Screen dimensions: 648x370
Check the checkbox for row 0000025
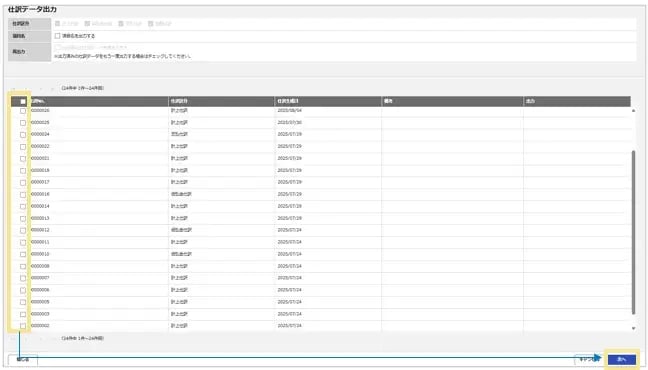point(23,123)
